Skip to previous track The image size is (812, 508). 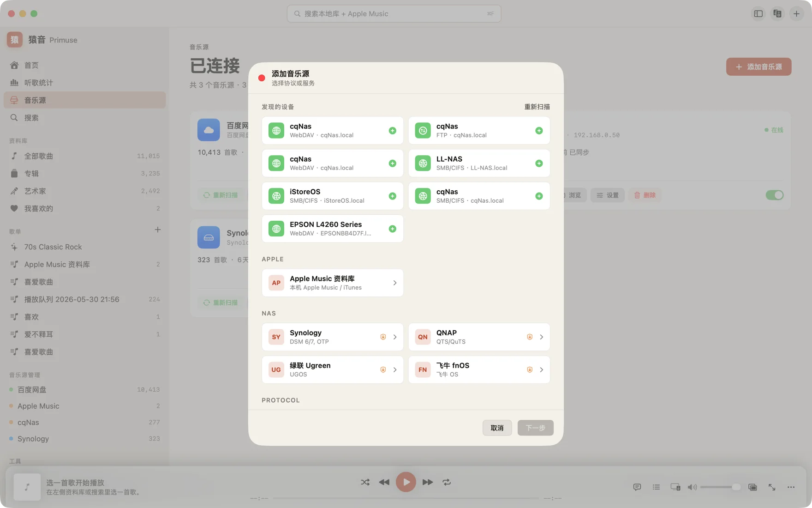[x=384, y=482]
